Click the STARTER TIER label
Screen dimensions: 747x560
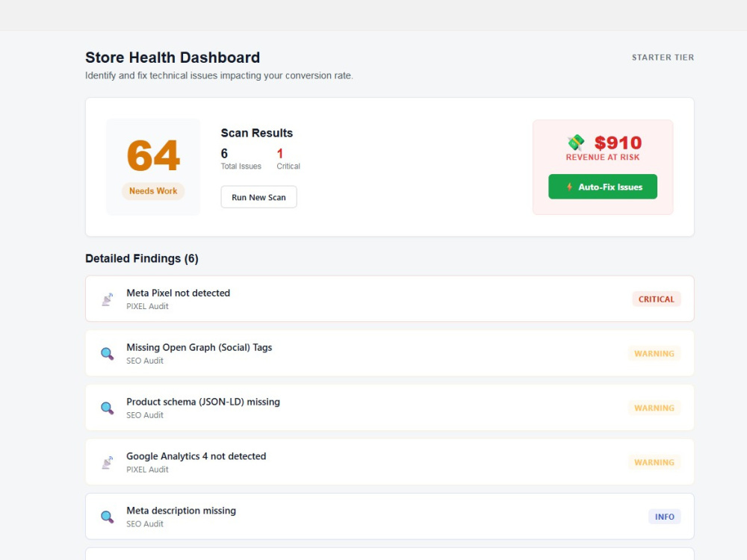tap(663, 57)
